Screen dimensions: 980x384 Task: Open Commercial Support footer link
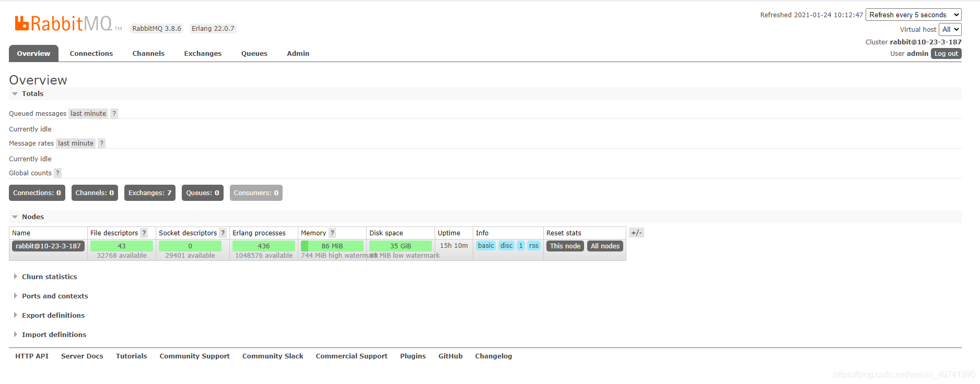pos(352,356)
